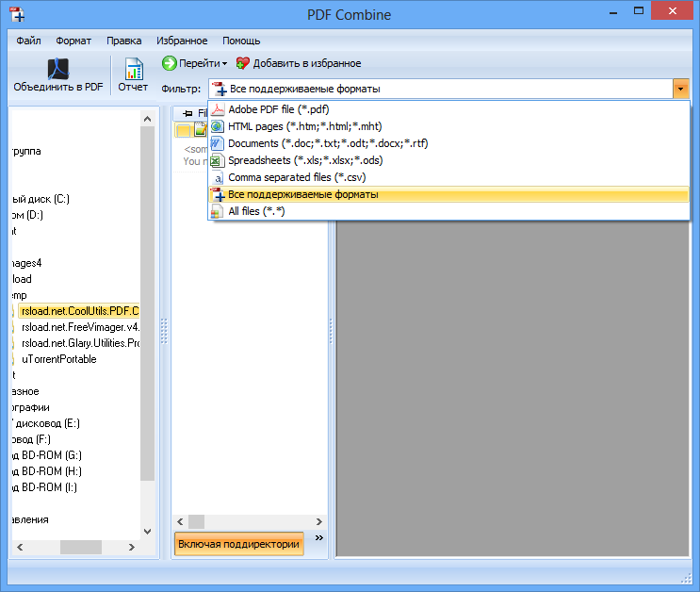Open the Избранное menu
The image size is (700, 592).
tap(182, 41)
